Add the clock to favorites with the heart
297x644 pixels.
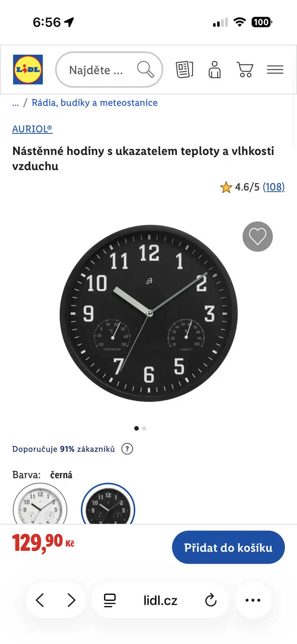tap(257, 236)
